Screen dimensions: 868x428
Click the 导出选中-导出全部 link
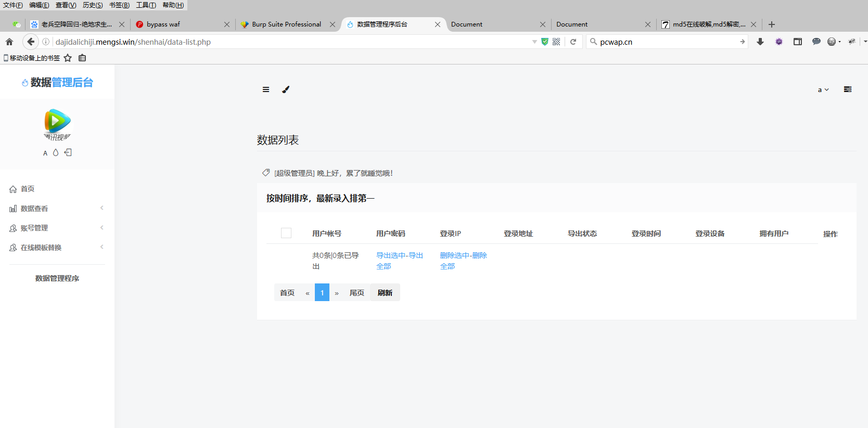[400, 261]
